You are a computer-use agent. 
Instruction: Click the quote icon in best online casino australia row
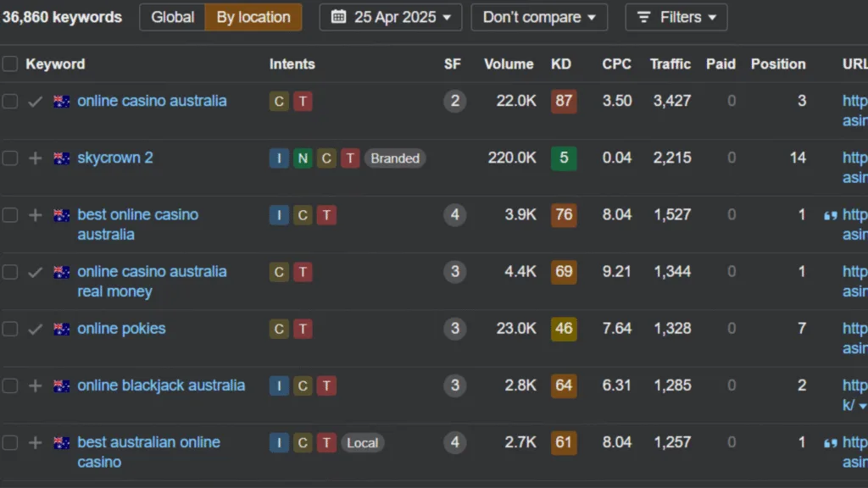(x=830, y=215)
